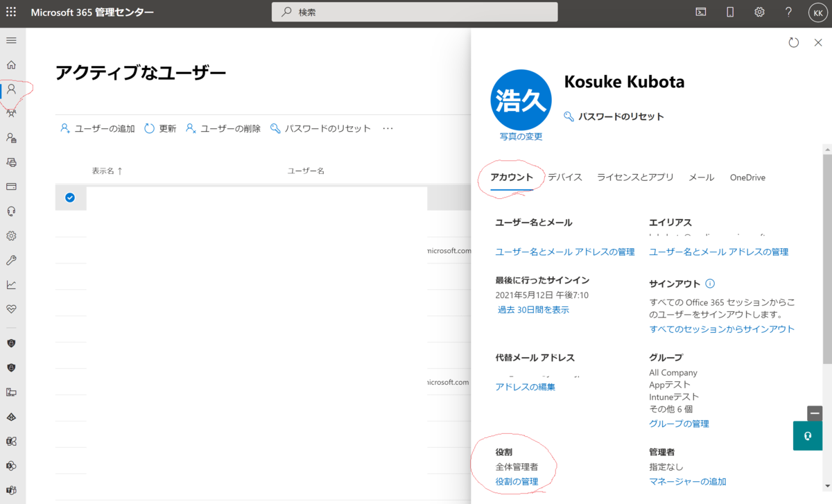Open the app launcher waffle icon
The width and height of the screenshot is (832, 504).
click(x=11, y=12)
